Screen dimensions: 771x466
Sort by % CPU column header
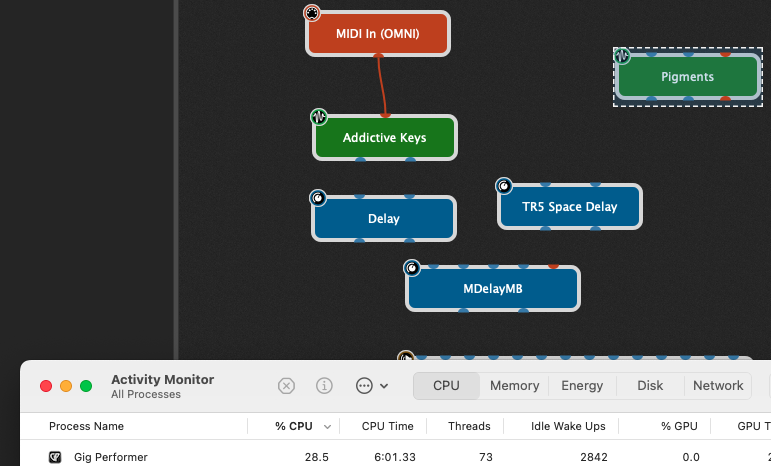[294, 426]
